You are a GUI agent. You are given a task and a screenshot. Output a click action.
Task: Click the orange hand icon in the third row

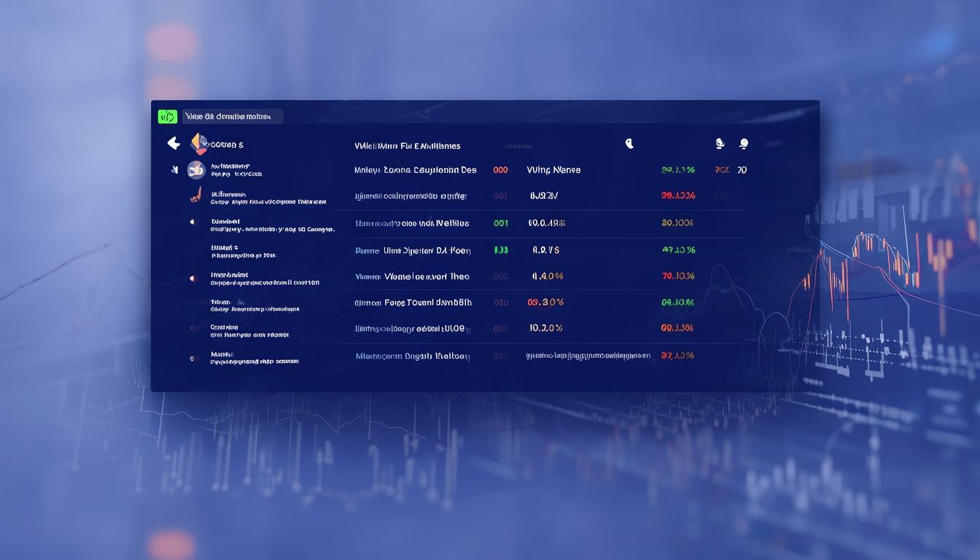tap(195, 195)
